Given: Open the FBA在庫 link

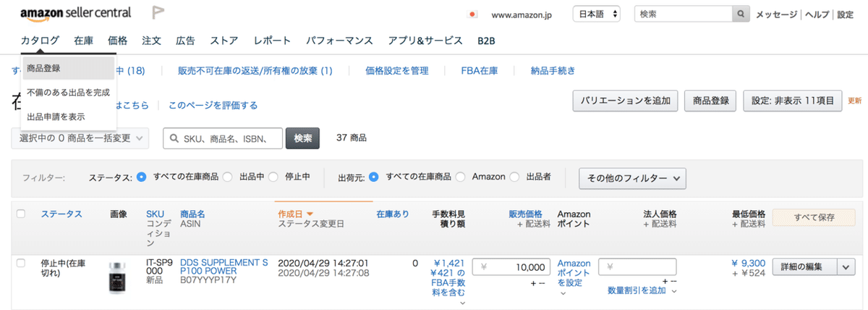Looking at the screenshot, I should tap(479, 70).
